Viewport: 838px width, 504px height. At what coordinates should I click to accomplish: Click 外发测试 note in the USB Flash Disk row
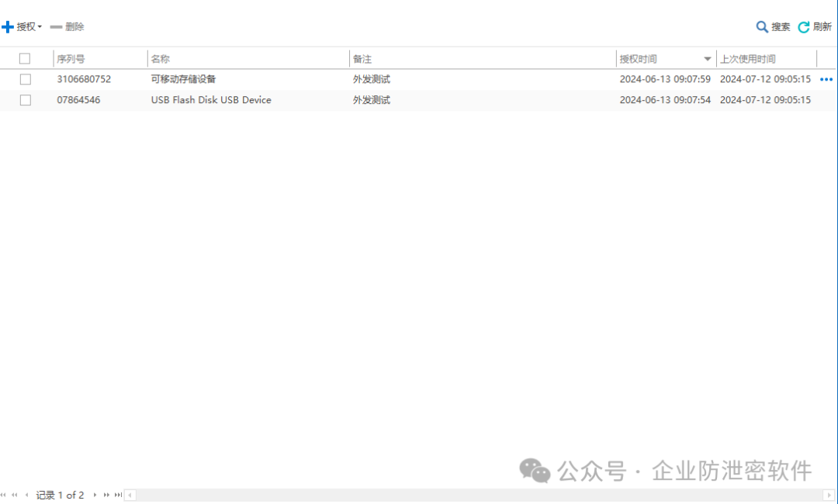pos(372,100)
